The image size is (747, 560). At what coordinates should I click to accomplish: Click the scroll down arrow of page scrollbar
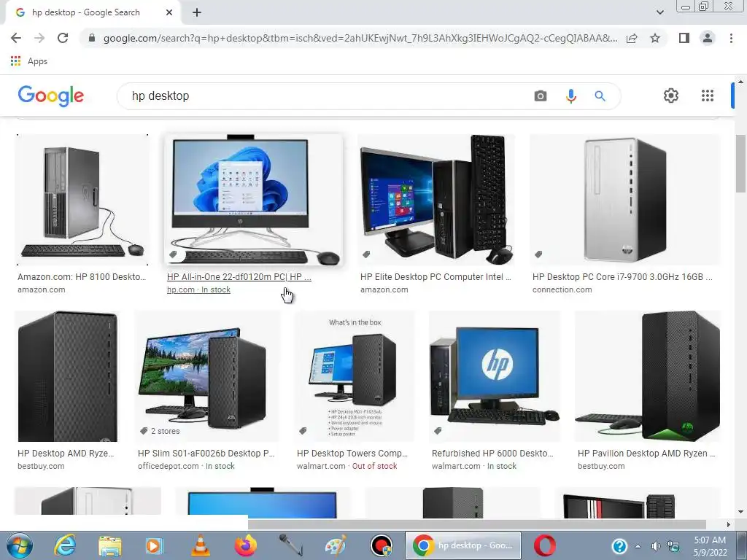point(741,512)
